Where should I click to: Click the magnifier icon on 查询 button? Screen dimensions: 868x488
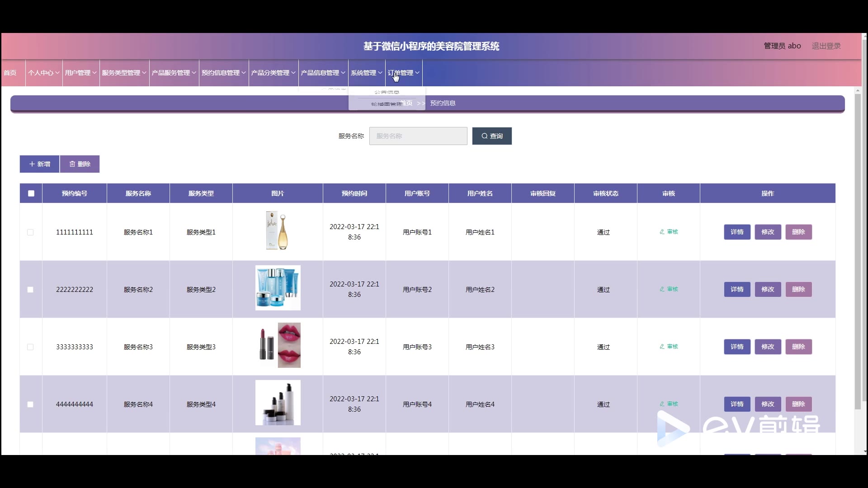484,136
